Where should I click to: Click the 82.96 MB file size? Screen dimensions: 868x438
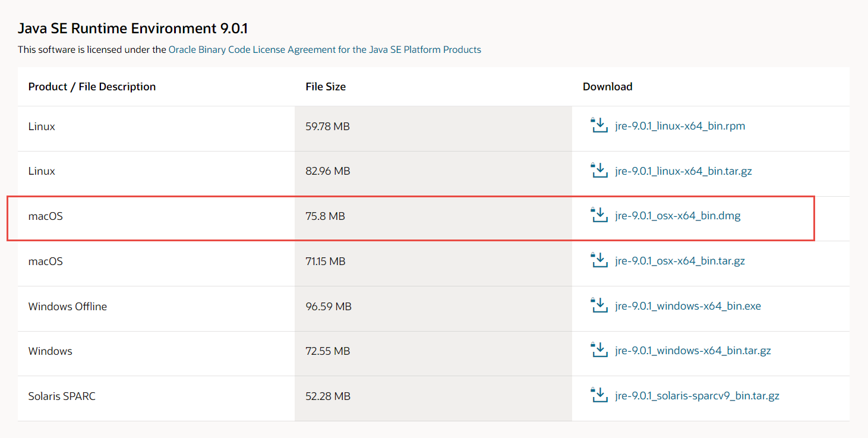point(328,171)
